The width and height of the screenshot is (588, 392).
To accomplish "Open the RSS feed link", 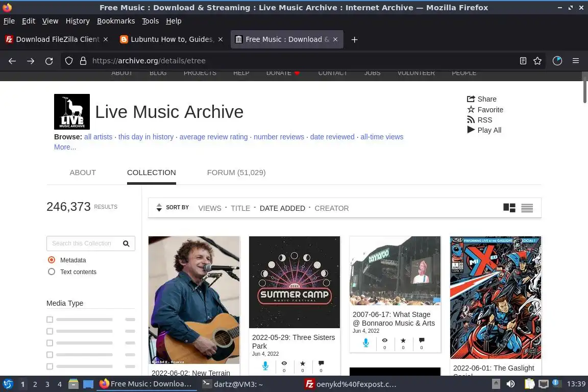I will coord(480,120).
